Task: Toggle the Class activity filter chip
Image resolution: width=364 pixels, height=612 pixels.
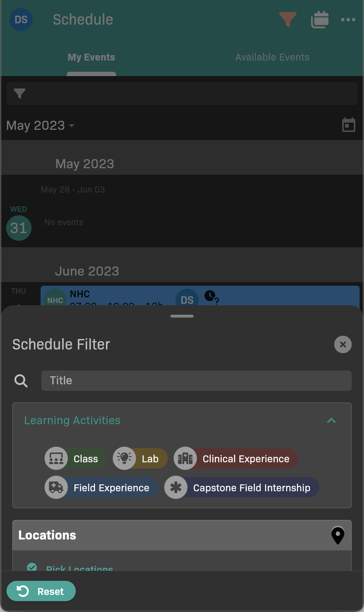Action: click(x=75, y=459)
